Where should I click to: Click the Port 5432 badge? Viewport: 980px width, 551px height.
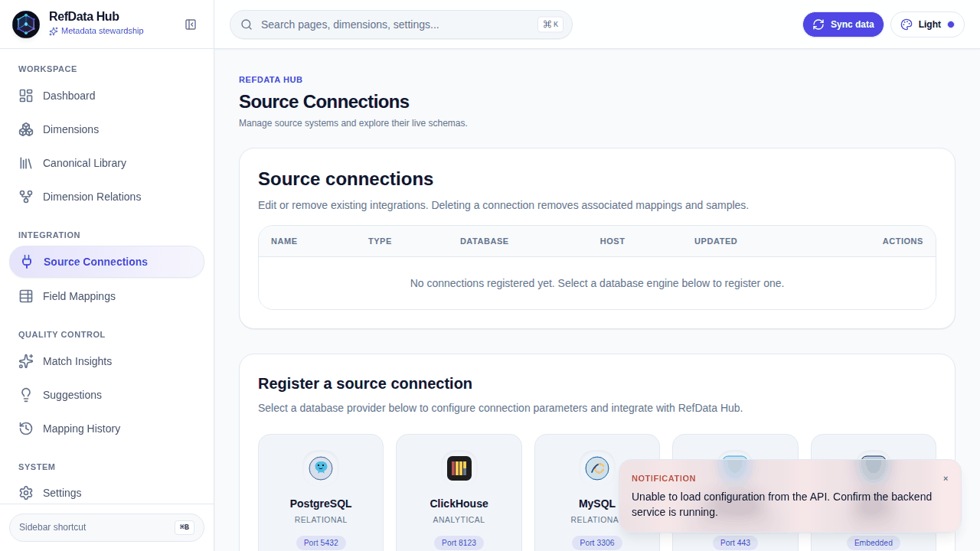321,543
